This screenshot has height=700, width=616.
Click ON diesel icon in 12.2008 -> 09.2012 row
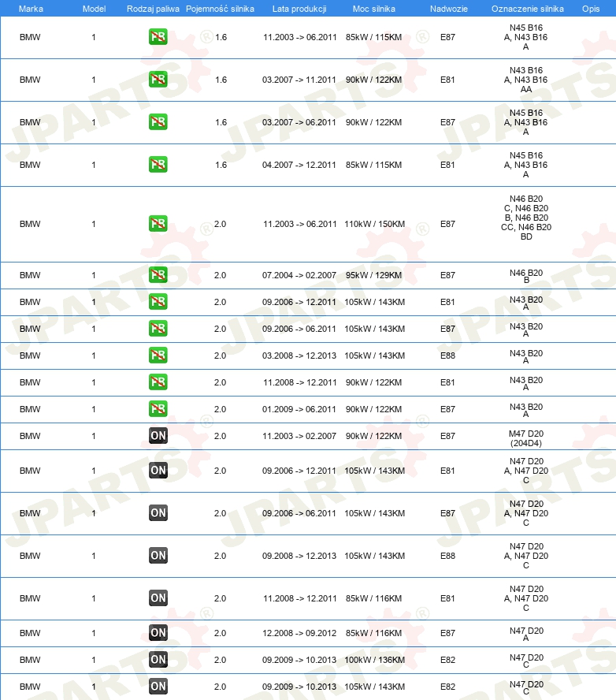tap(158, 632)
